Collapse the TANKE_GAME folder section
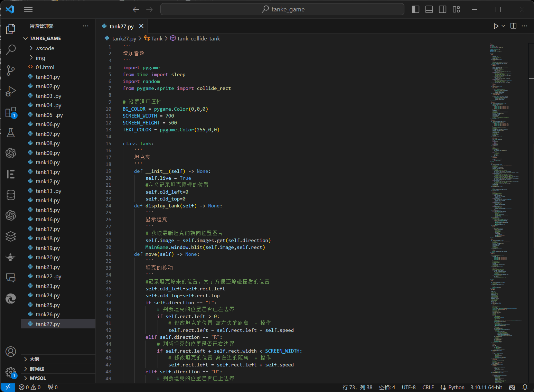 [x=58, y=38]
